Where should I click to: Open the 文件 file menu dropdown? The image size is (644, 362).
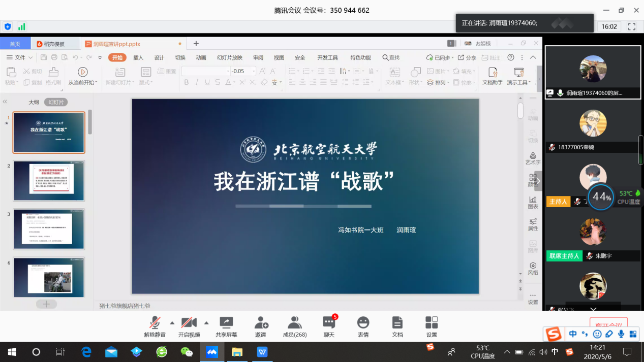click(x=19, y=57)
